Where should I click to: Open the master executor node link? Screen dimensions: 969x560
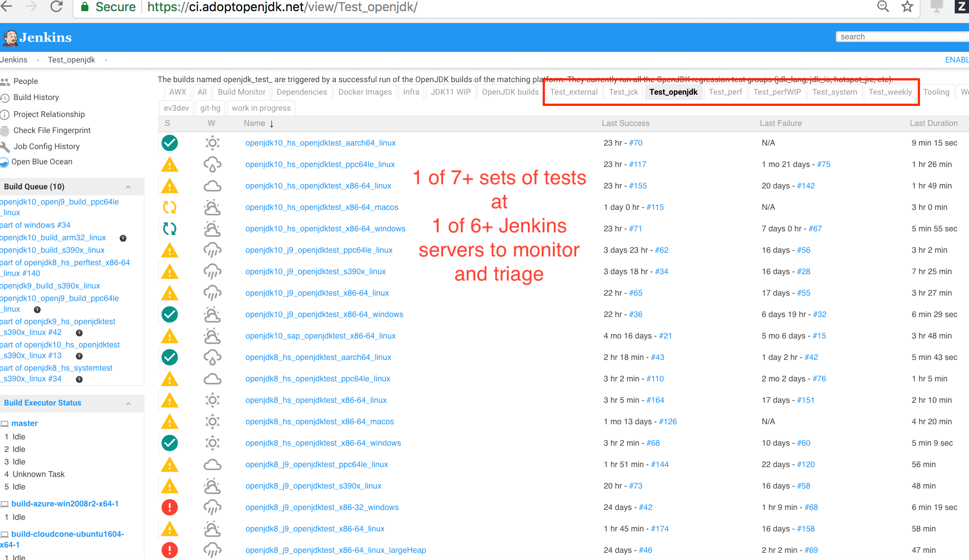(25, 423)
